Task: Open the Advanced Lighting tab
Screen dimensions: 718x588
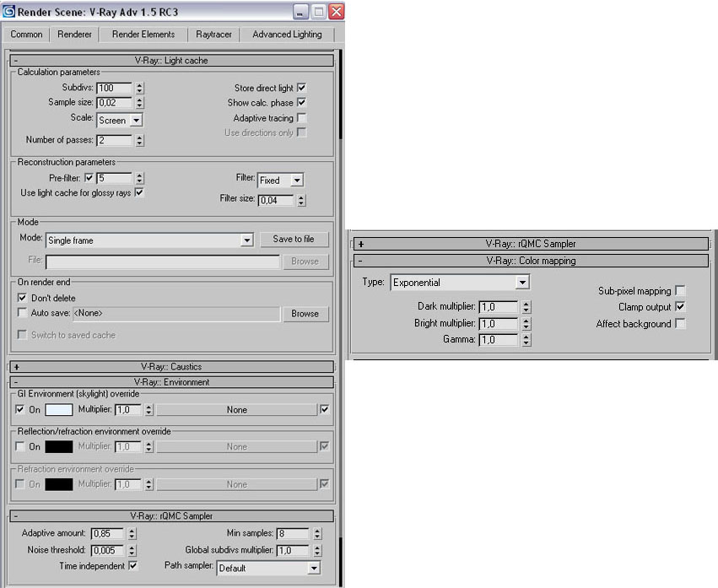Action: point(287,35)
